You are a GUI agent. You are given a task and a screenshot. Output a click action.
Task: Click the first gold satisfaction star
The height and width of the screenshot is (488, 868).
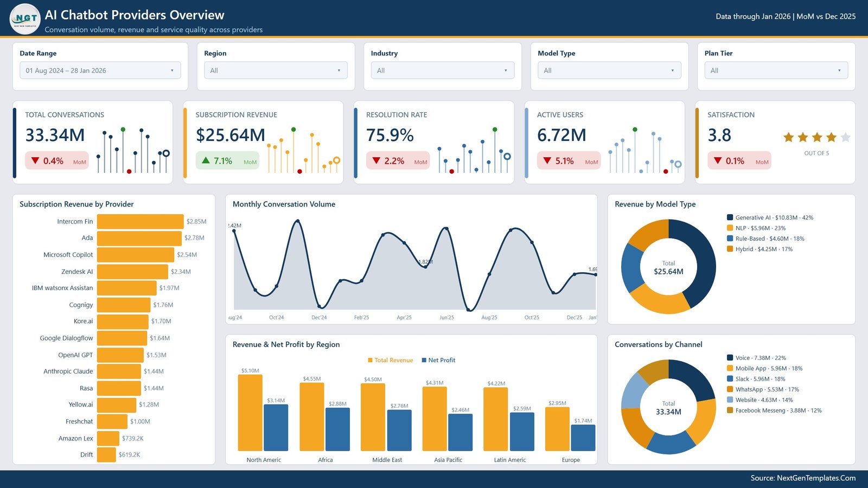click(x=789, y=137)
